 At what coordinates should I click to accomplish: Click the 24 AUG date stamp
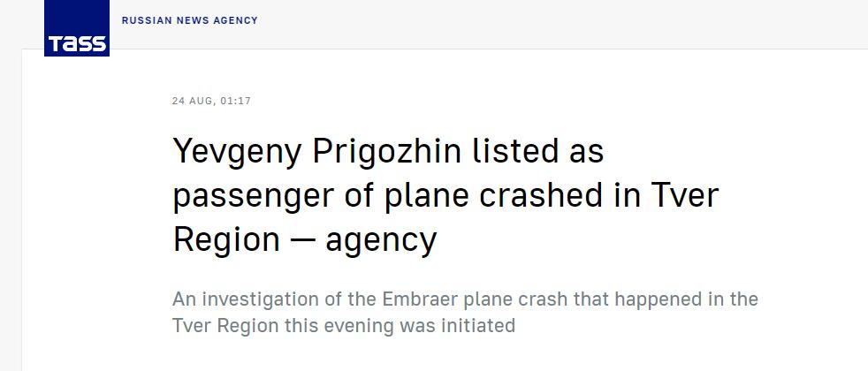tap(194, 102)
